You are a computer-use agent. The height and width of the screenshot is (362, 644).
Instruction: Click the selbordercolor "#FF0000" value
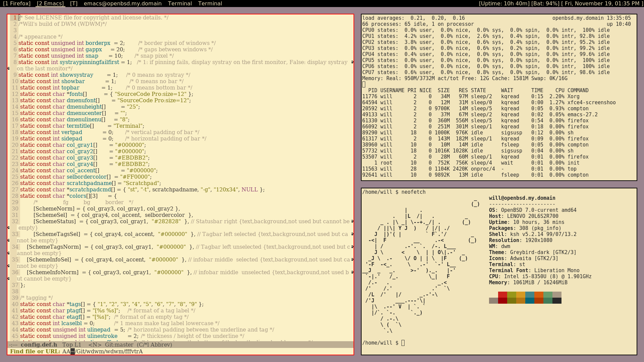click(x=136, y=177)
